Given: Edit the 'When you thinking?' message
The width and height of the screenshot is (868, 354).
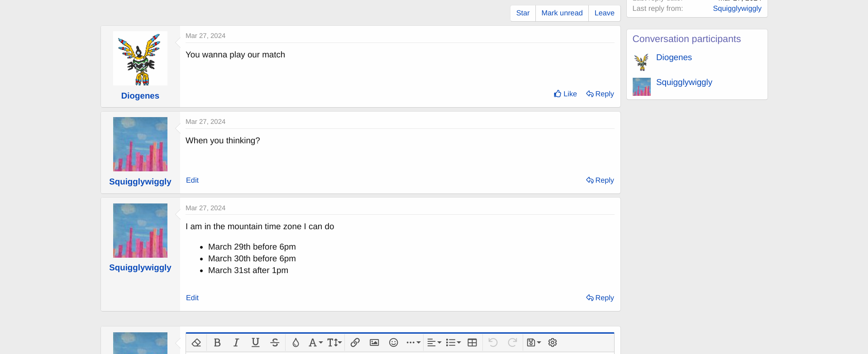Looking at the screenshot, I should point(192,180).
